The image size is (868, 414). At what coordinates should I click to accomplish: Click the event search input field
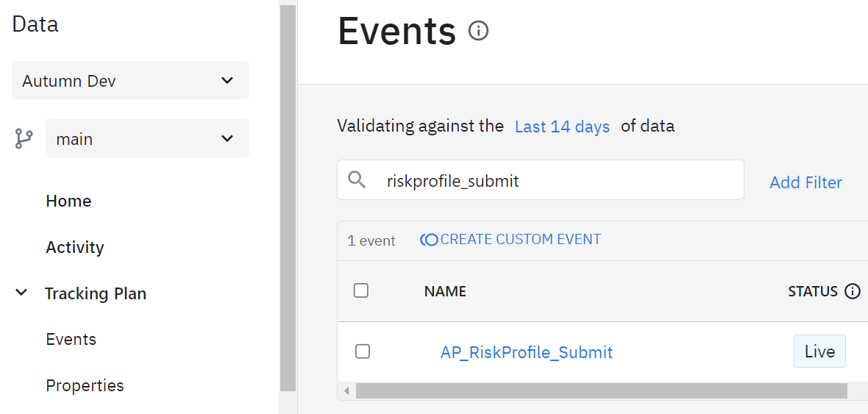click(x=559, y=181)
